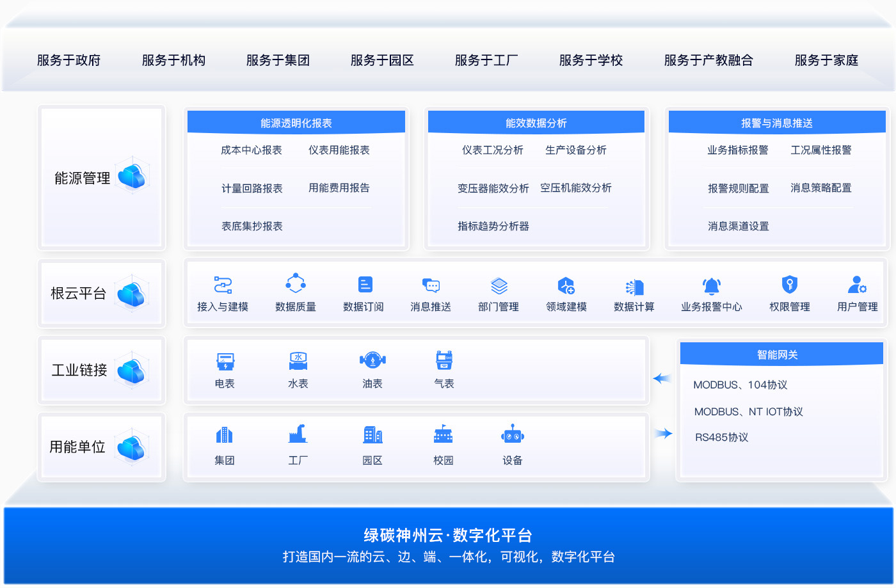Select 指标趋势分析器
896x588 pixels.
493,226
